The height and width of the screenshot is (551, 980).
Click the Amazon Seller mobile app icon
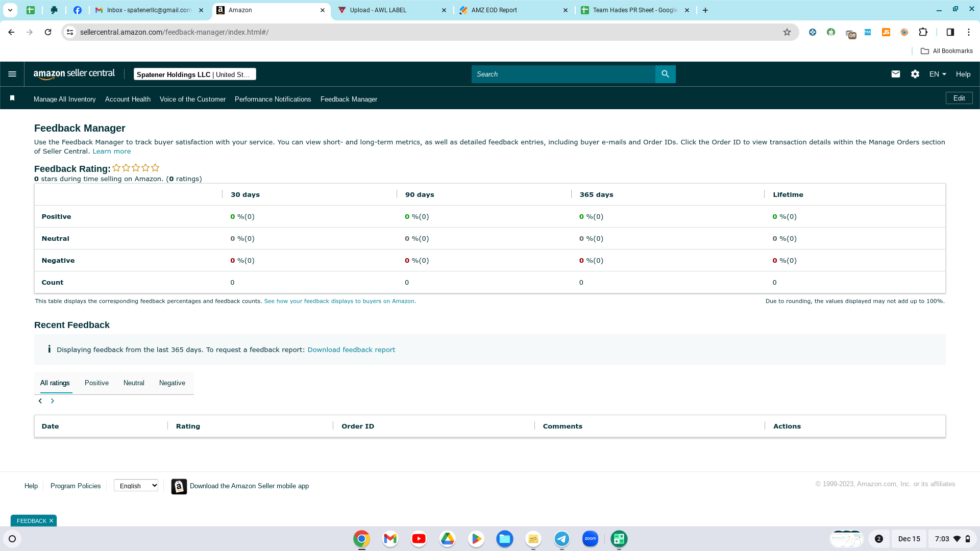click(179, 486)
